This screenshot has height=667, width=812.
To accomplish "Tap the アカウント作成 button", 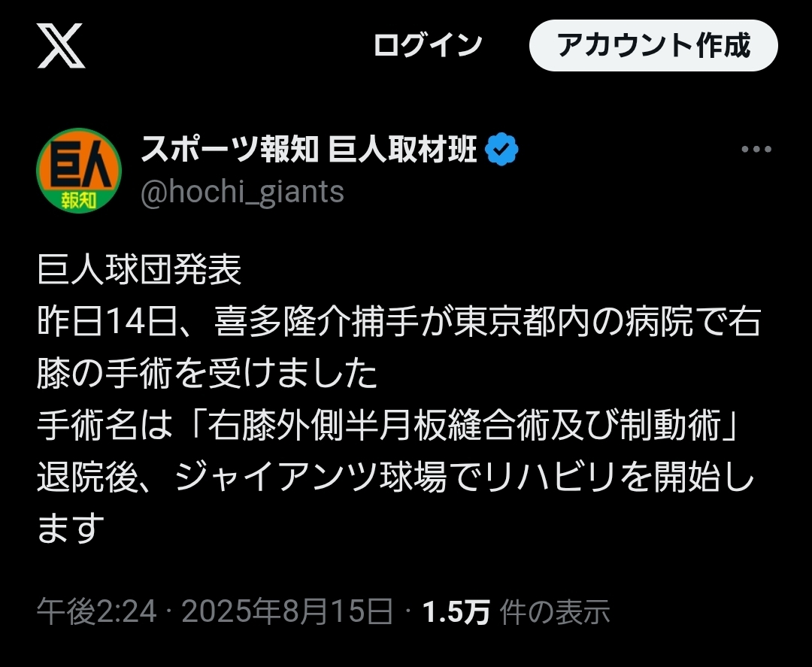I will [653, 46].
